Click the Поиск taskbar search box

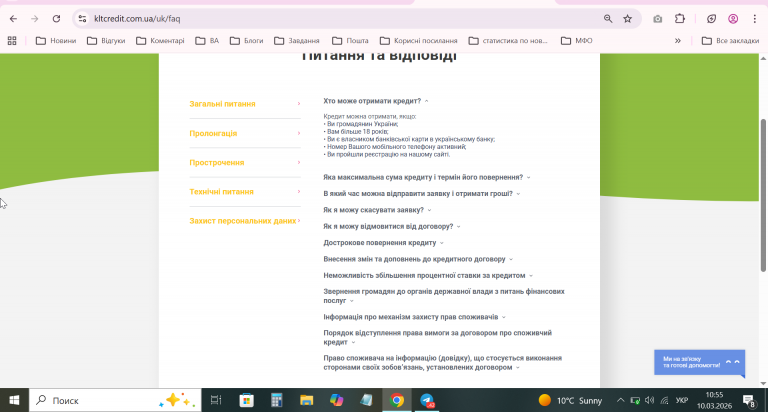tap(115, 400)
